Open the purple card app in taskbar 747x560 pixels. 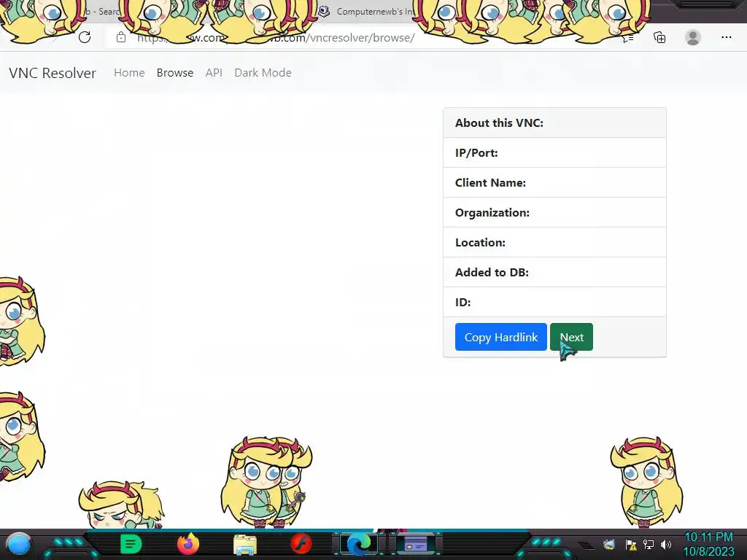[x=415, y=544]
